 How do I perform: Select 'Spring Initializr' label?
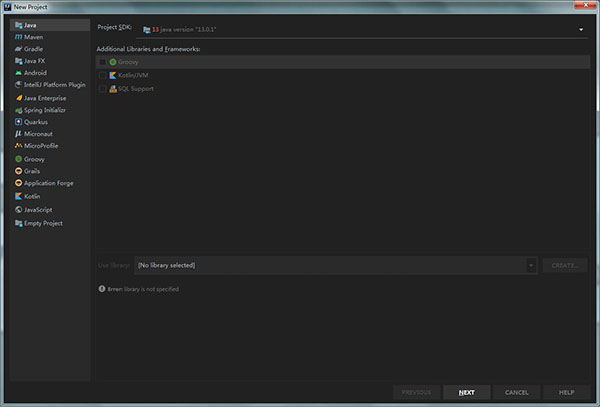[45, 110]
